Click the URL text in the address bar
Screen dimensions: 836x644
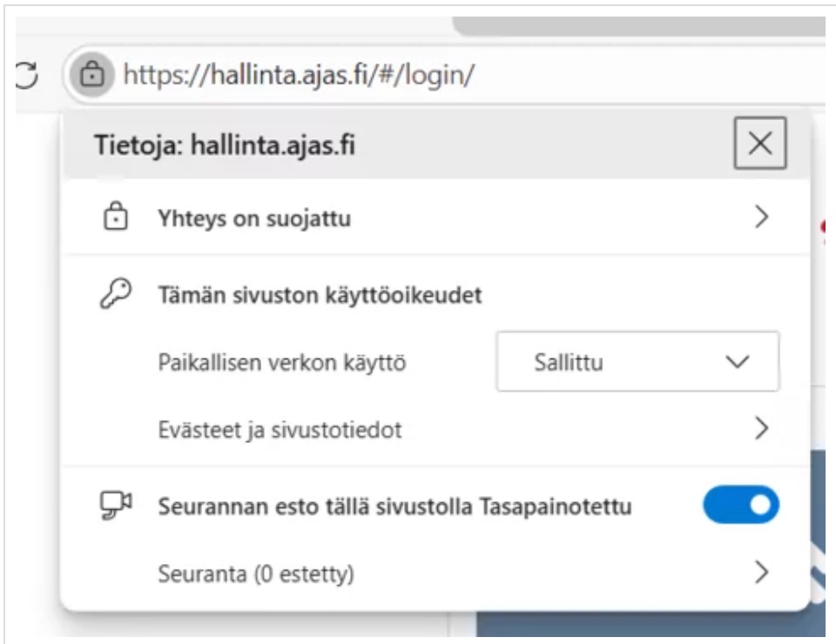point(299,76)
